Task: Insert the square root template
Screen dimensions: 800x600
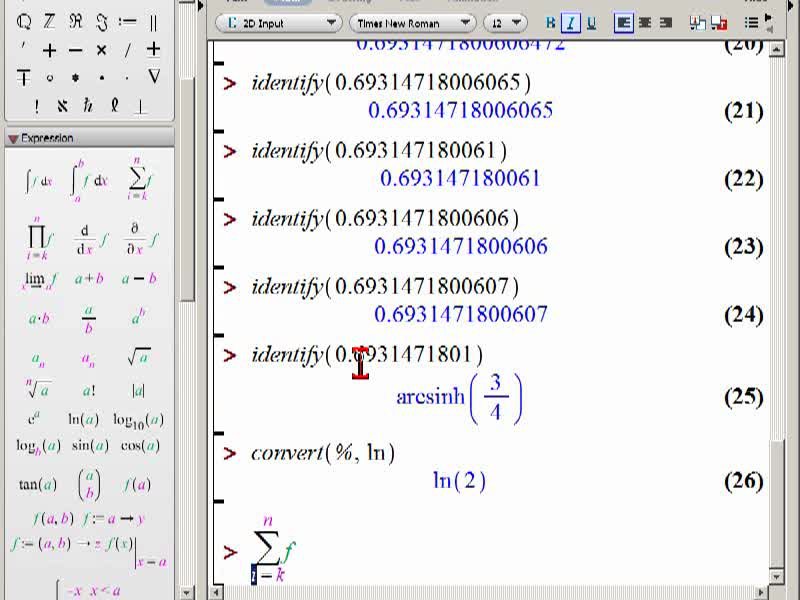Action: [x=139, y=356]
